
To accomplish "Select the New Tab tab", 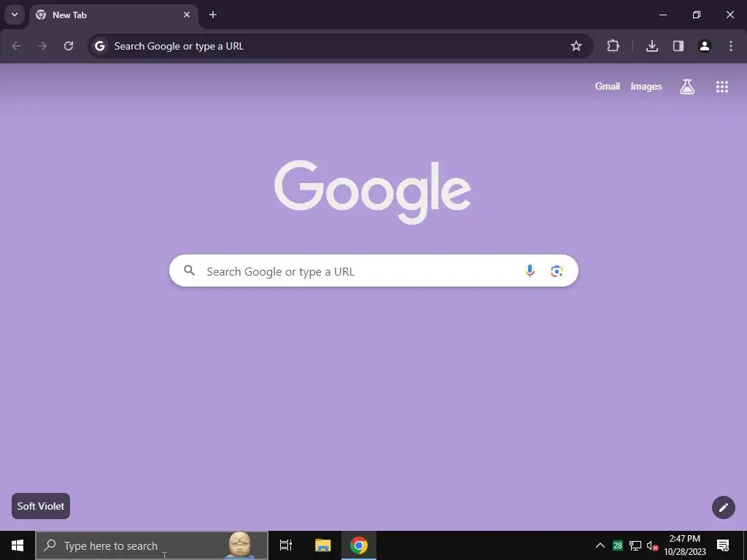I will 113,15.
